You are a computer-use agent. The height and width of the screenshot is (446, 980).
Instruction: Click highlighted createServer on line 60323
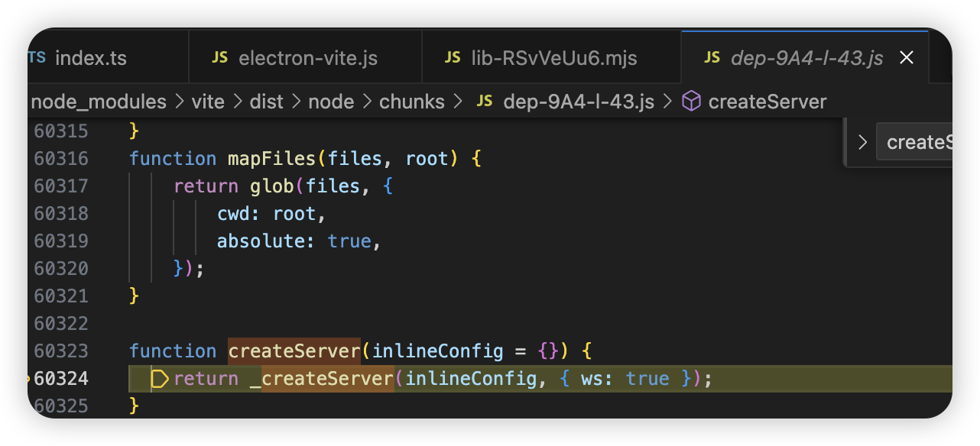click(294, 351)
